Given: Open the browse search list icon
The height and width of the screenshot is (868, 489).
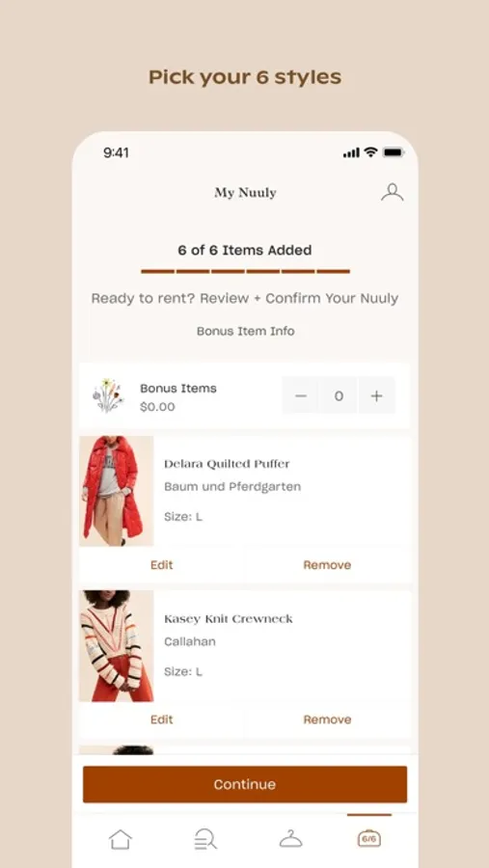Looking at the screenshot, I should [x=205, y=839].
